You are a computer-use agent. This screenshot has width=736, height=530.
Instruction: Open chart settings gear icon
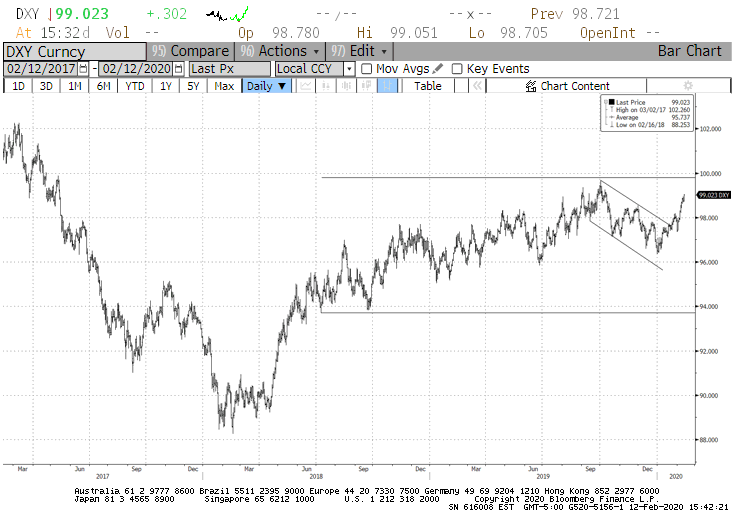tap(687, 86)
